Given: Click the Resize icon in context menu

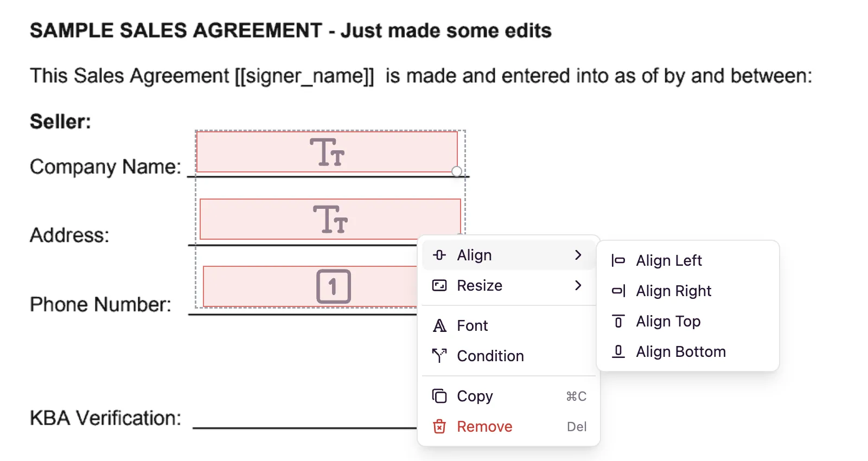Looking at the screenshot, I should tap(439, 285).
